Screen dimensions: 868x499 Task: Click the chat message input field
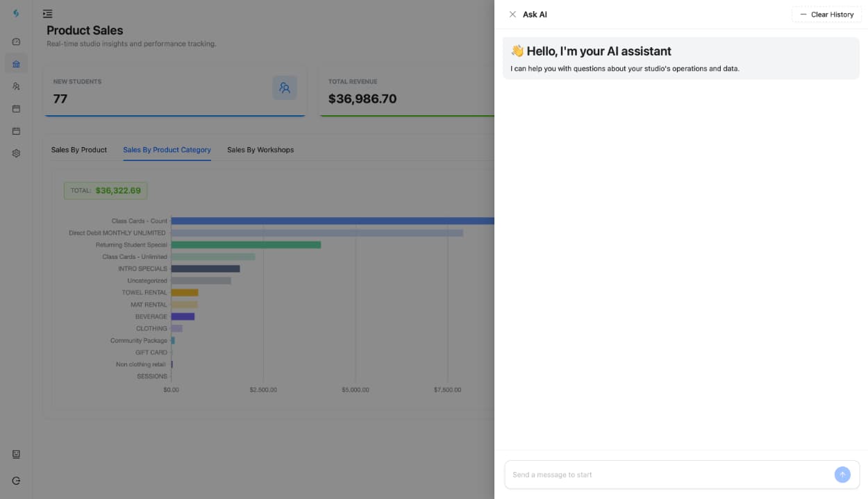[x=667, y=475]
